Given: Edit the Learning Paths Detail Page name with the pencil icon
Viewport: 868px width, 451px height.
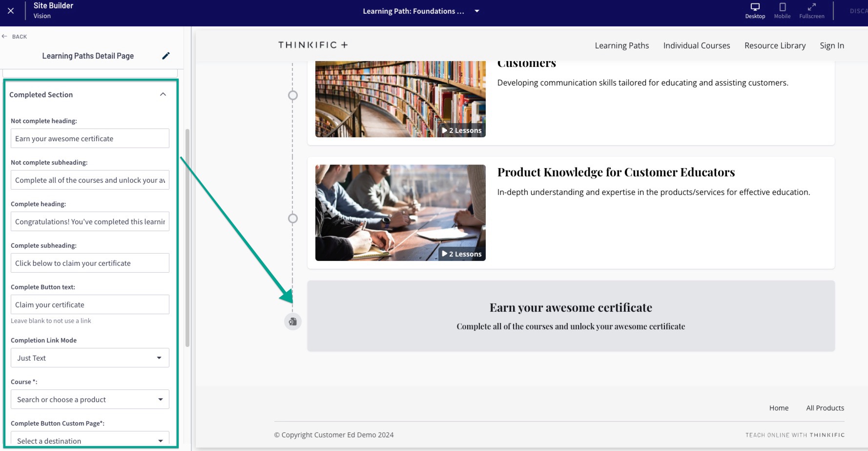Looking at the screenshot, I should point(166,56).
